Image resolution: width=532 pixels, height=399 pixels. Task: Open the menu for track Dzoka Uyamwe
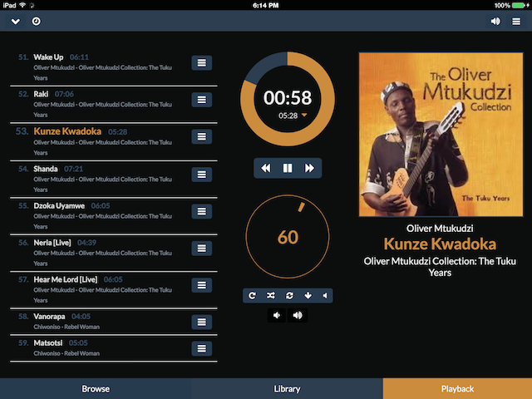click(201, 211)
